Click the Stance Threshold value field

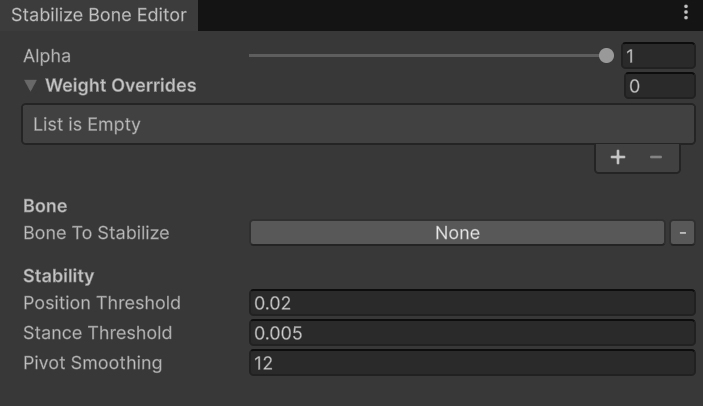pos(472,333)
